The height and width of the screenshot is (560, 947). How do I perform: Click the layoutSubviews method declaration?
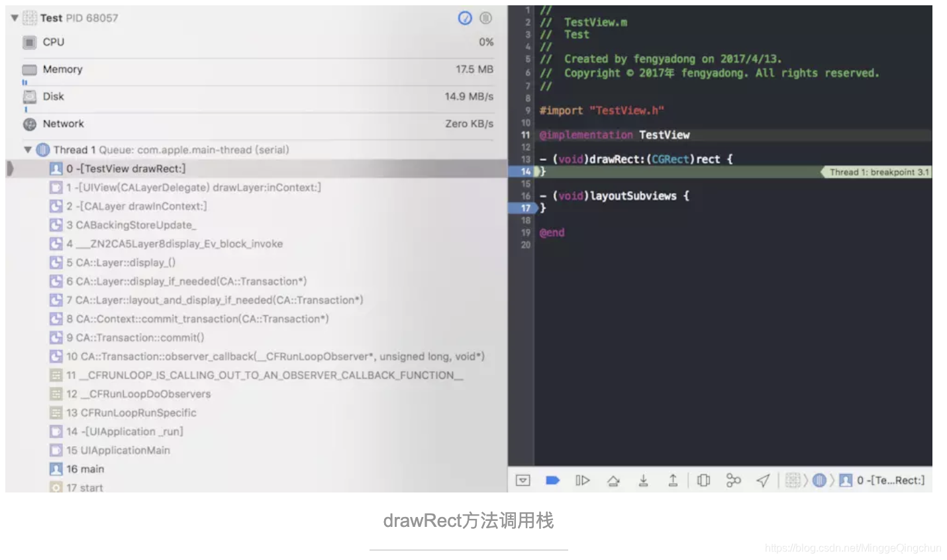pos(614,196)
